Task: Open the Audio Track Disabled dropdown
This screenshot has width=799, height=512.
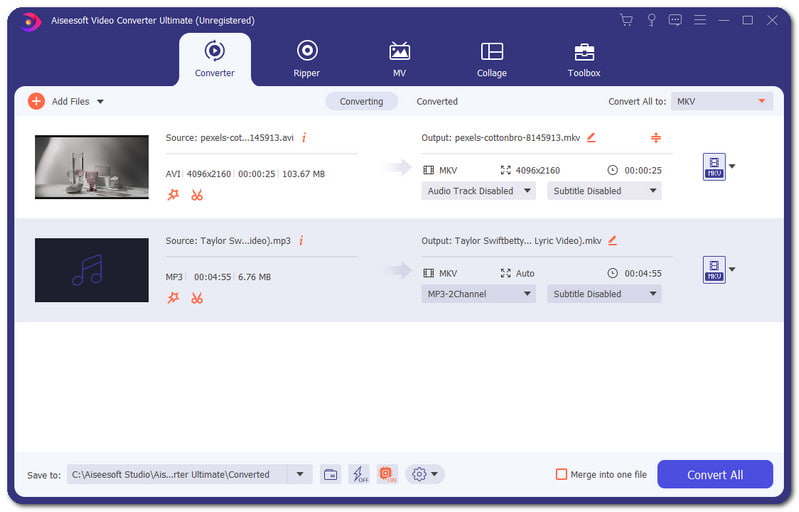Action: 478,191
